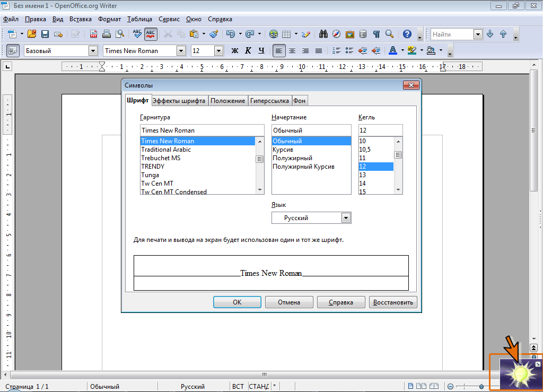Open OpenOffice Help question mark icon
This screenshot has width=543, height=392.
click(x=407, y=34)
